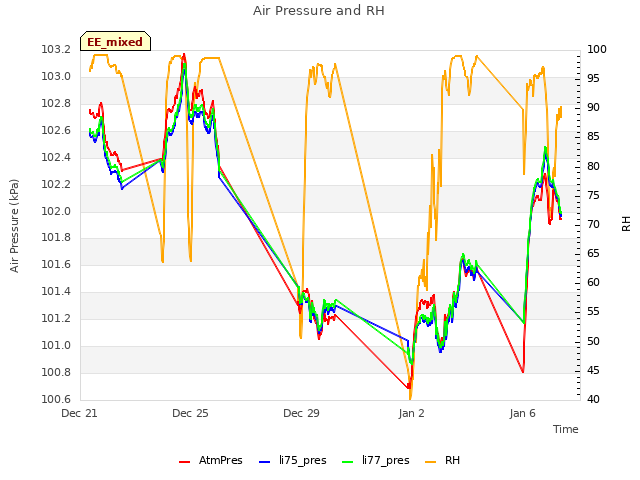The height and width of the screenshot is (480, 640).
Task: Click the 75 RH axis tick label
Action: (x=593, y=196)
